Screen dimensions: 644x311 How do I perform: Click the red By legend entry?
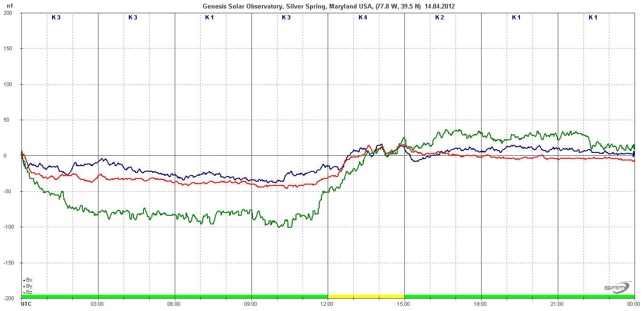[28, 286]
